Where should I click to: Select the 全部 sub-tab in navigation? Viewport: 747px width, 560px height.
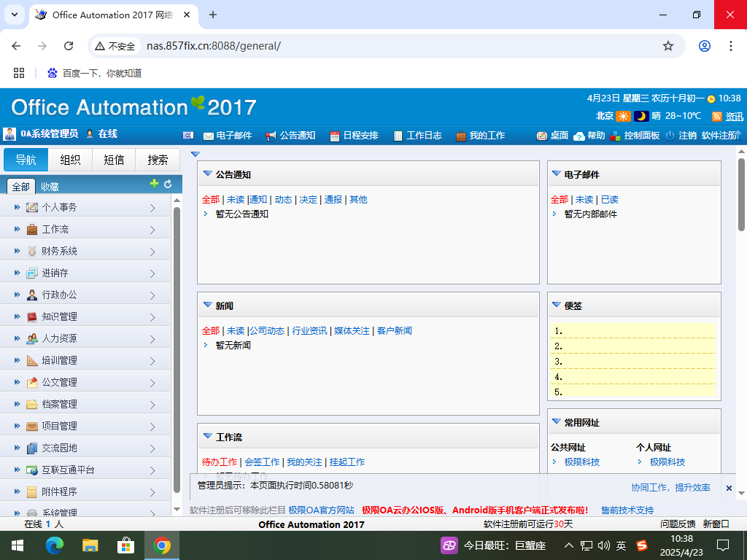21,187
